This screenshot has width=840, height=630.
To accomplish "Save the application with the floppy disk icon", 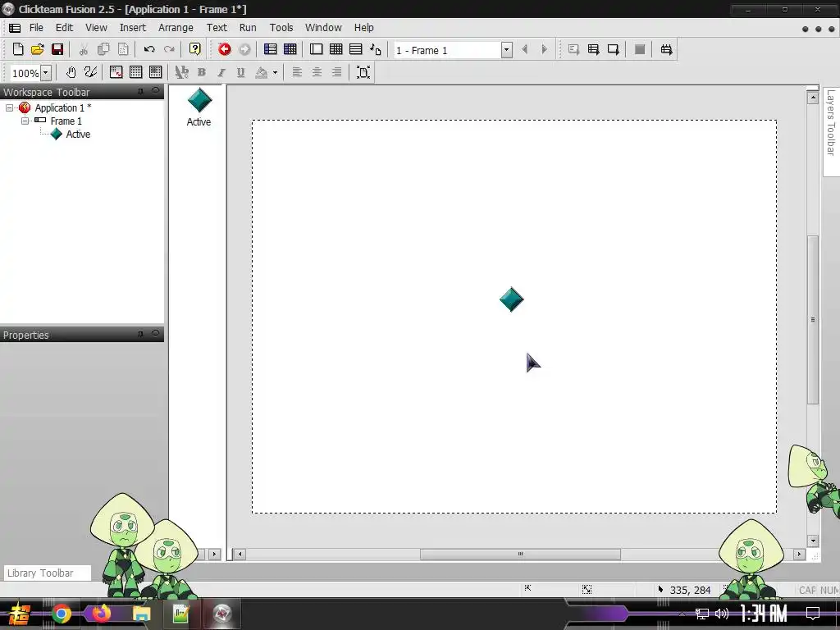I will 57,49.
